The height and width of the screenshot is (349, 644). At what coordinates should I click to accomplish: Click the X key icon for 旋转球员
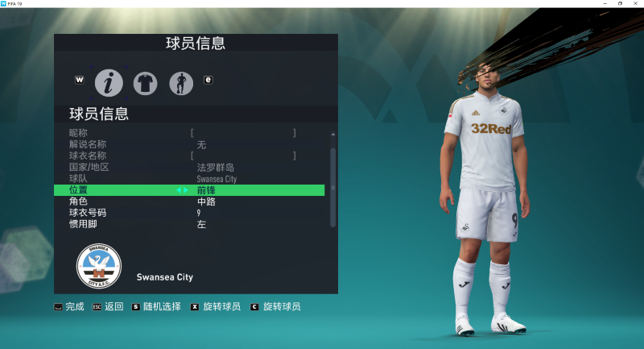coord(195,307)
